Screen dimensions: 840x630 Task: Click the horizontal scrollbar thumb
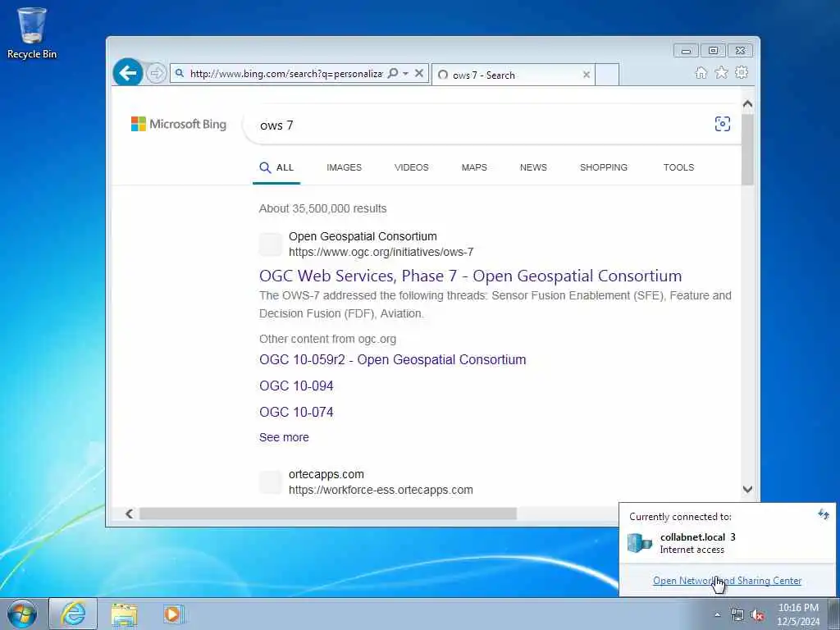[328, 514]
